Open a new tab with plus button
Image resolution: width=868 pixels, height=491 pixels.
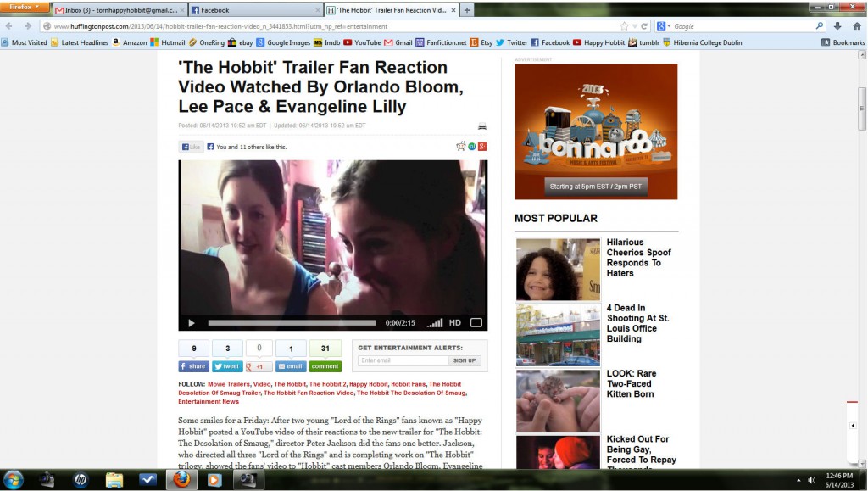coord(467,10)
